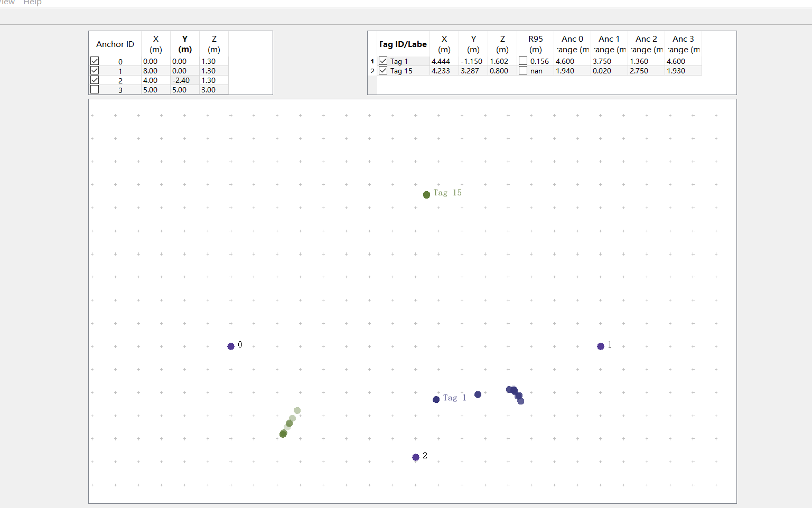Uncheck the Tag 1 checkbox in tag table
Image resolution: width=812 pixels, height=508 pixels.
383,61
